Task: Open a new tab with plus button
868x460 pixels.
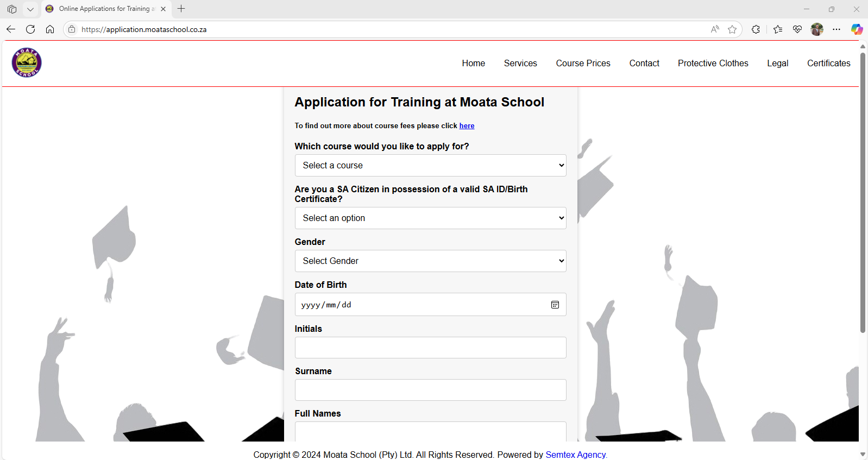Action: (x=181, y=9)
